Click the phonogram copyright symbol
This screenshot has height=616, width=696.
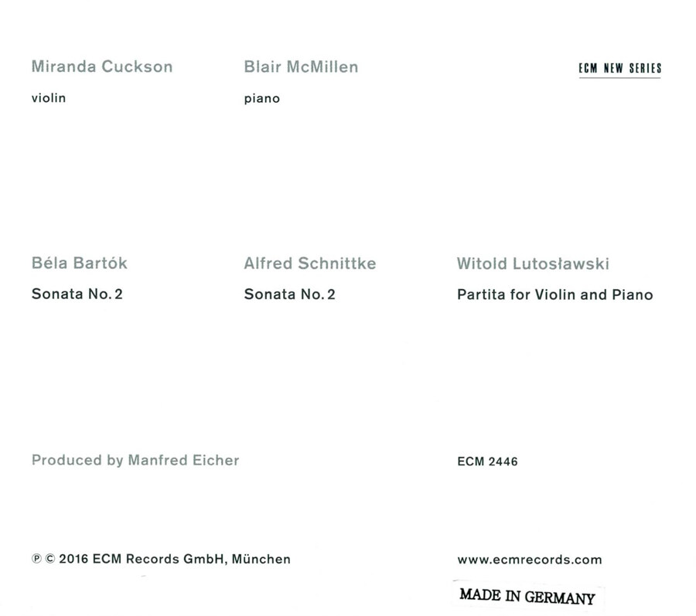(36, 559)
